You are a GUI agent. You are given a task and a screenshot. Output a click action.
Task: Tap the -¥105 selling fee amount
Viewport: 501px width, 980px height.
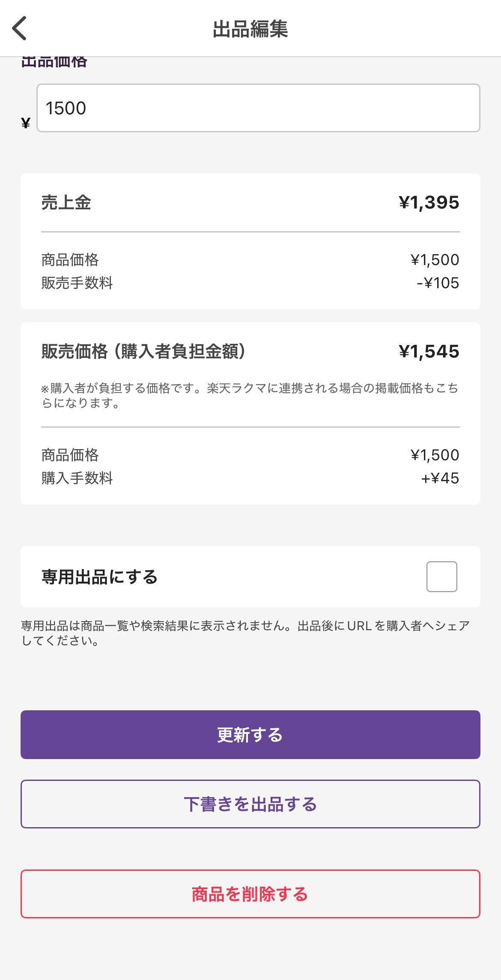[x=438, y=283]
